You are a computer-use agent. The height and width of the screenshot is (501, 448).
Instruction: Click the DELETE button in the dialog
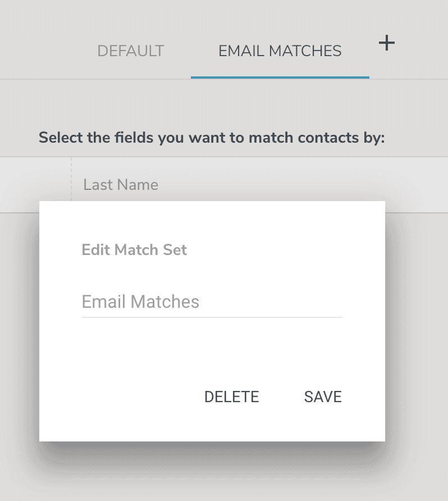231,397
